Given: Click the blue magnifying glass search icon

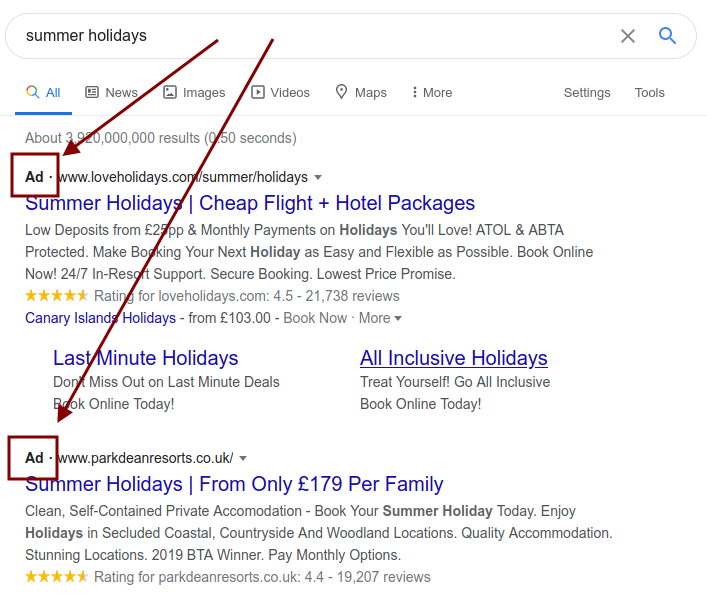Looking at the screenshot, I should (667, 36).
